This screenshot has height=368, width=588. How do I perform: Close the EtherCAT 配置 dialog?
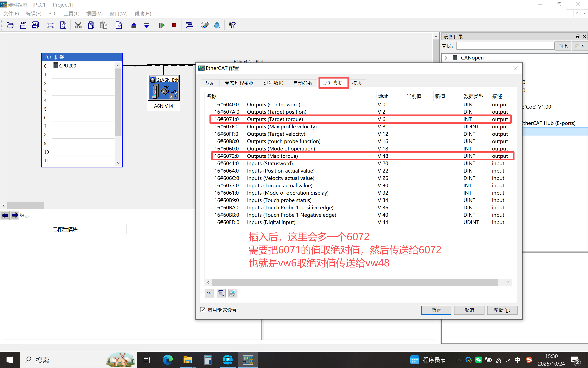click(x=515, y=68)
